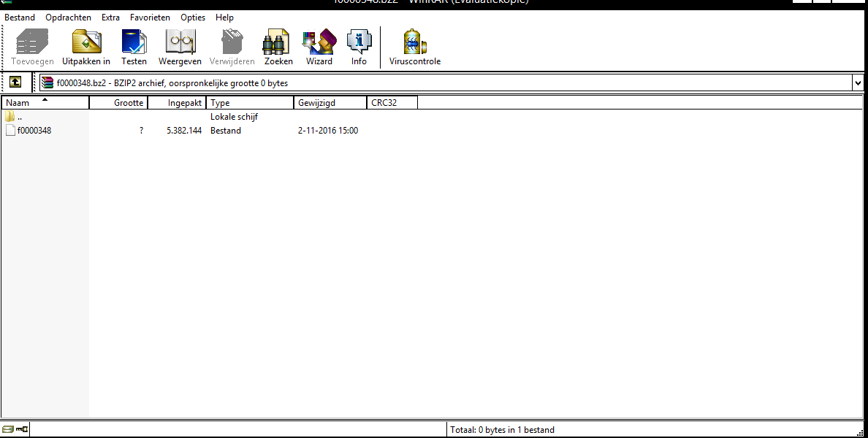This screenshot has height=438, width=868.
Task: Select the parent folder ".." entry
Action: click(14, 117)
